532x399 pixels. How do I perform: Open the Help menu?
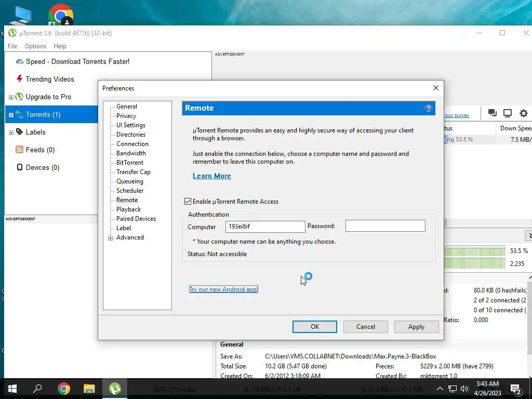(x=60, y=46)
